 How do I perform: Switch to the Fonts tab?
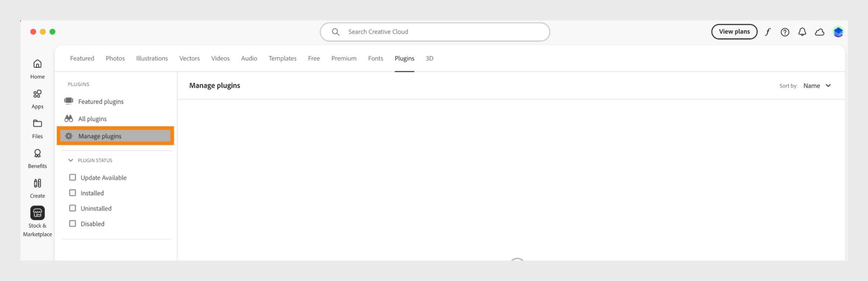(375, 58)
